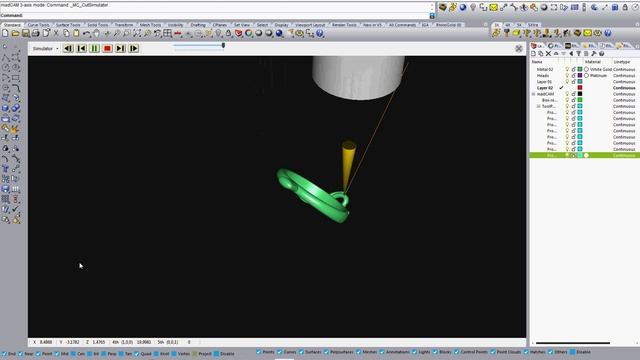Step simulation forward one frame
The width and height of the screenshot is (640, 360).
(133, 49)
